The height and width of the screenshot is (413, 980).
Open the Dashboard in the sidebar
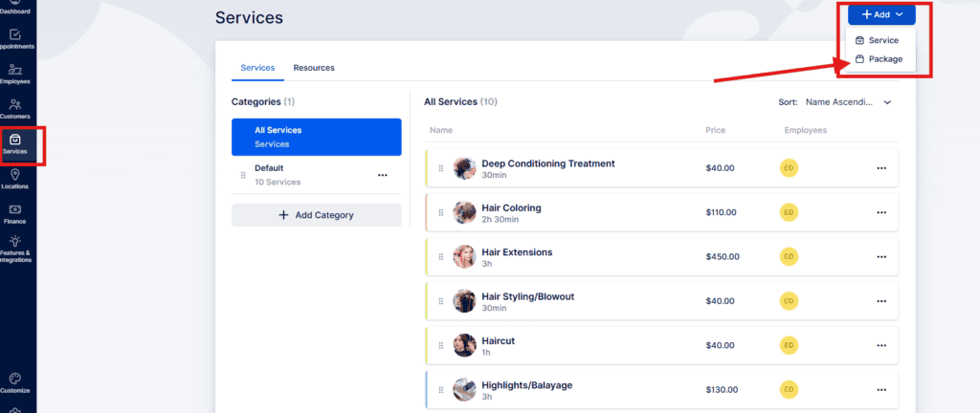point(16,7)
